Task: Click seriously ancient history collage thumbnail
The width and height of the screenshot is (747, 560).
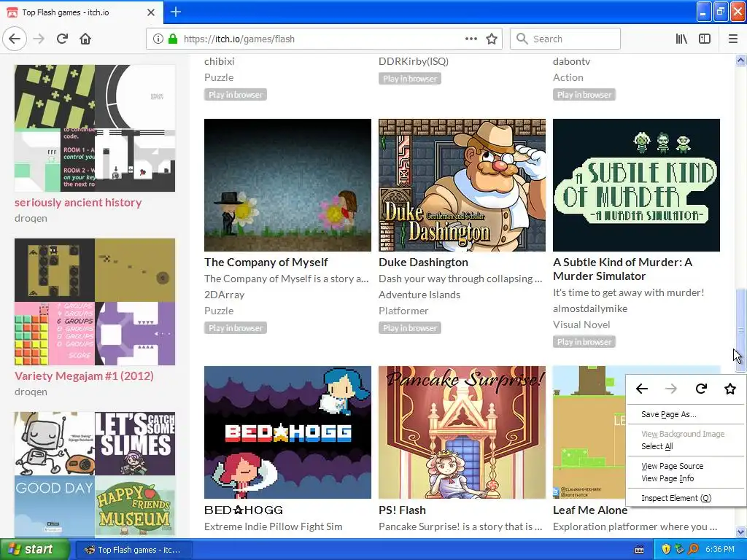Action: pyautogui.click(x=95, y=128)
